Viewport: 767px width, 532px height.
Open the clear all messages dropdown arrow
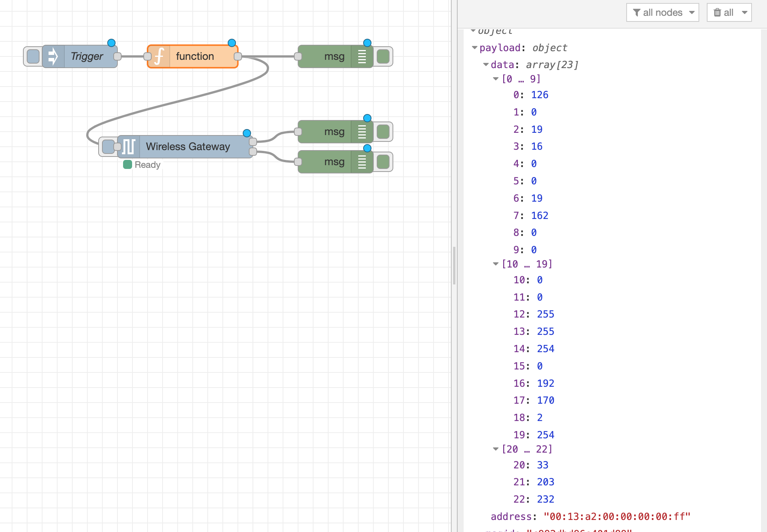click(x=744, y=12)
